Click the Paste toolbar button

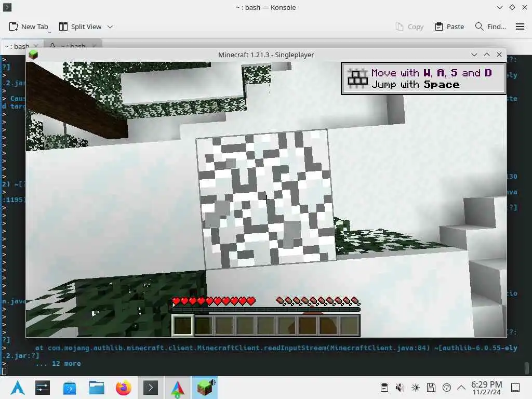[x=449, y=27]
